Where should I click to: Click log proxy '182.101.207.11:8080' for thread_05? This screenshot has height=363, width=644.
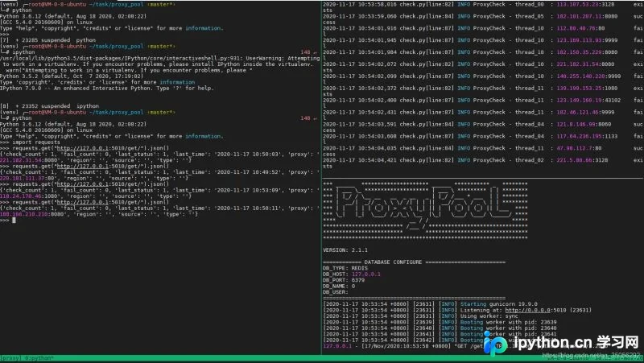587,16
